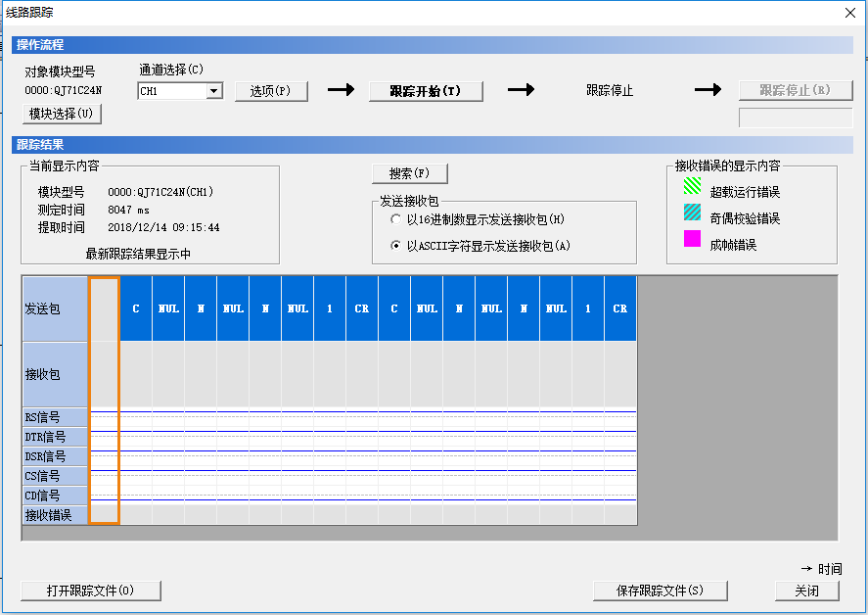Click the green 超载运行错误 legend swatch
This screenshot has height=615, width=868.
[x=692, y=186]
